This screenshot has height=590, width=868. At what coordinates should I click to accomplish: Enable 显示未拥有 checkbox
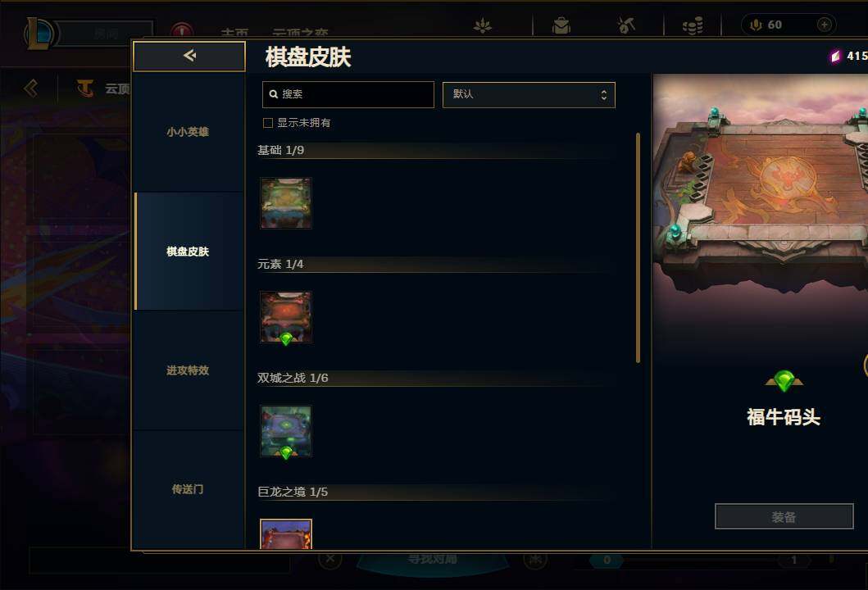268,123
